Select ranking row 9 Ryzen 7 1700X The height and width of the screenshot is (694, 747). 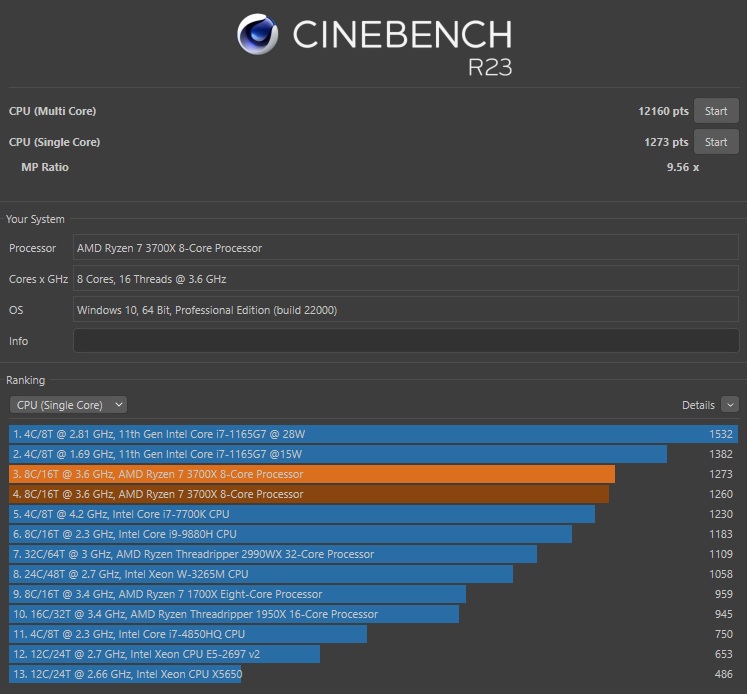point(237,594)
